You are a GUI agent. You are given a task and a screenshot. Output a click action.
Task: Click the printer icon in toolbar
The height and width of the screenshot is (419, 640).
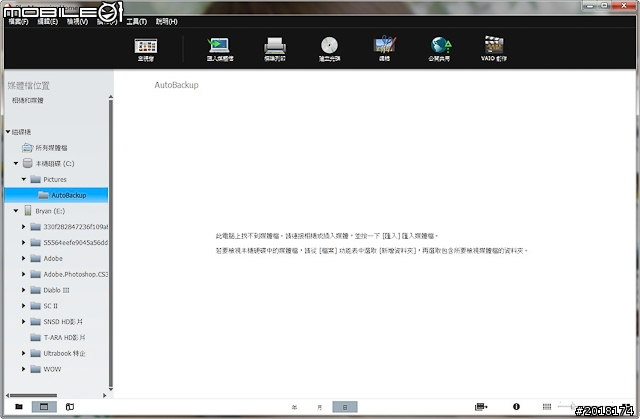coord(275,45)
